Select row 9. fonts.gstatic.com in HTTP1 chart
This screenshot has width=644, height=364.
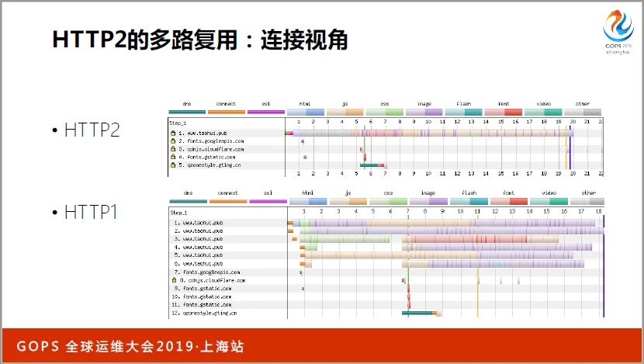point(387,289)
